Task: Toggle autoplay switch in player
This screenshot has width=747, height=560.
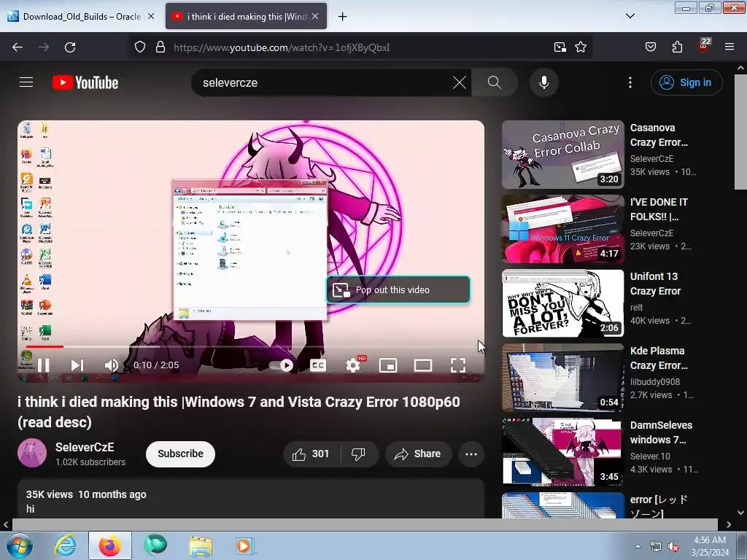Action: [281, 365]
